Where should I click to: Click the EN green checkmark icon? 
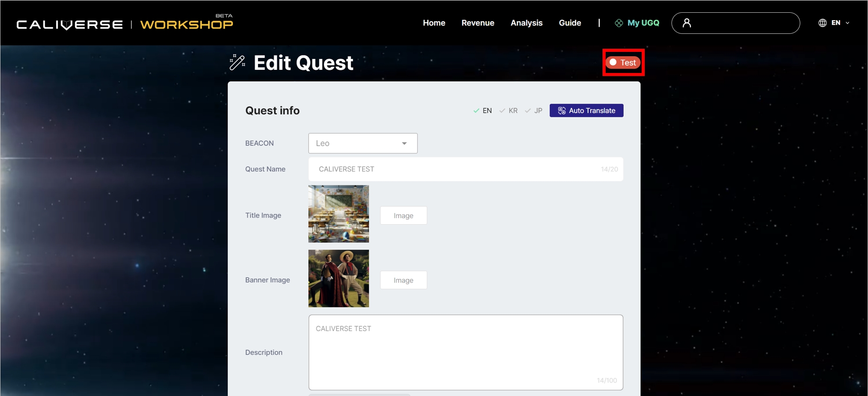[x=476, y=111]
